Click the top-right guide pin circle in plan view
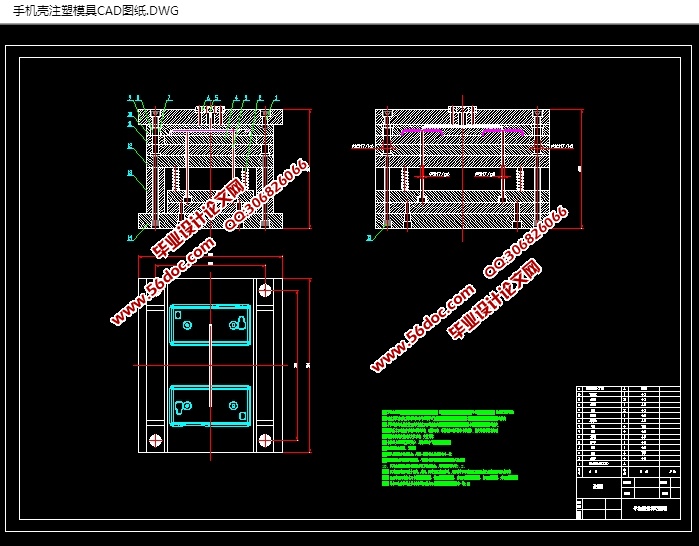This screenshot has width=699, height=546. [265, 290]
